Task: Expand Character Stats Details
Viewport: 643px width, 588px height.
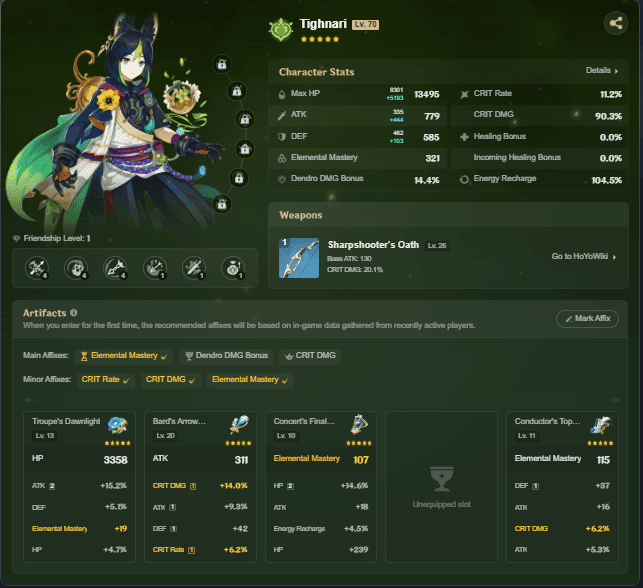Action: tap(602, 71)
